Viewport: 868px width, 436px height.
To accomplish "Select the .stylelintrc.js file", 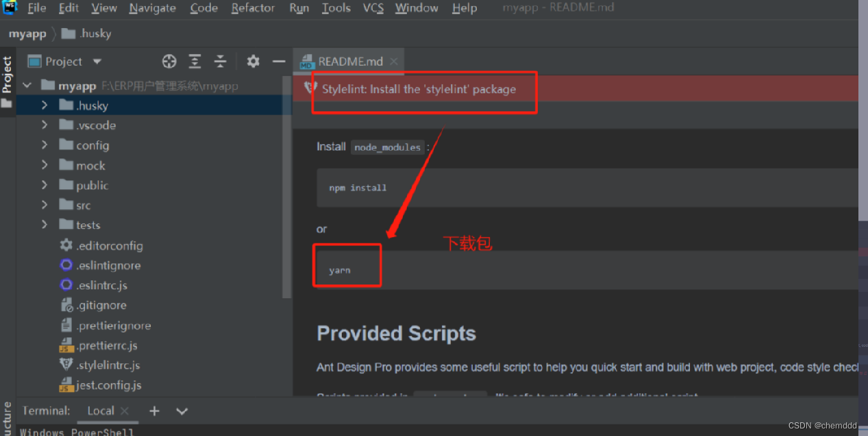I will point(150,365).
